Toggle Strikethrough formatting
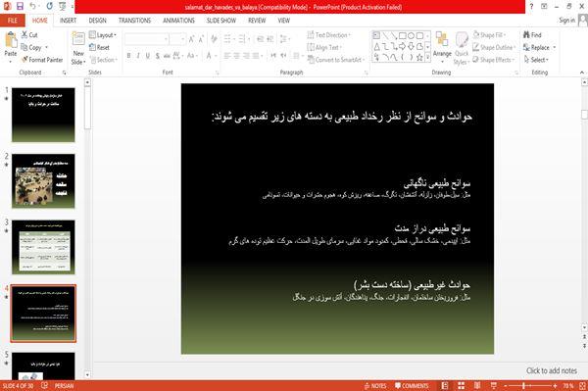Viewport: 588px width, 391px height. (x=167, y=56)
